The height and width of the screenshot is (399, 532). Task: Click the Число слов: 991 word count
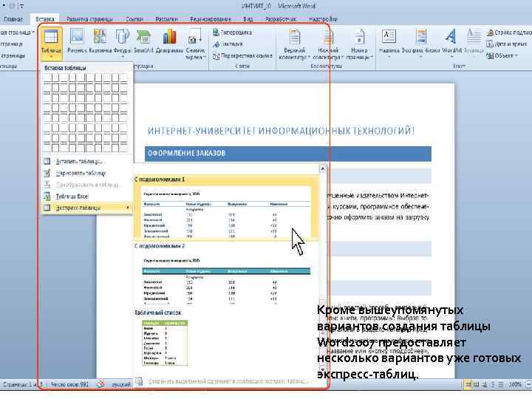tap(69, 384)
